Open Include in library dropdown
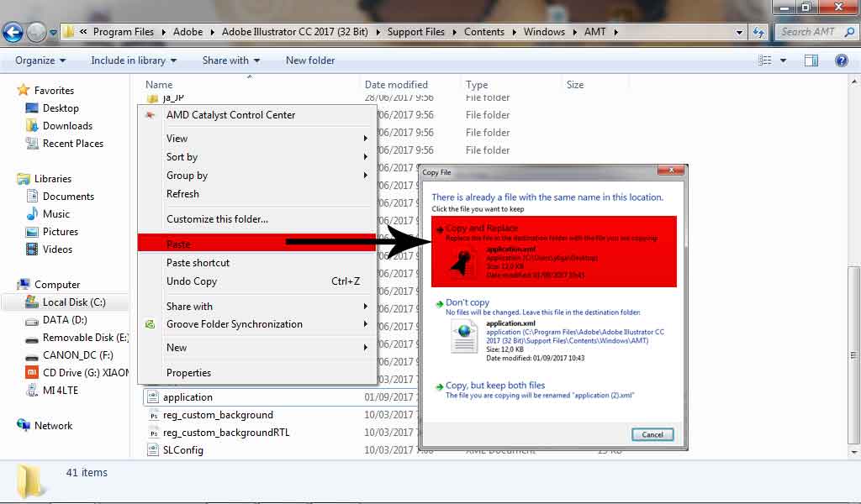 pyautogui.click(x=134, y=60)
